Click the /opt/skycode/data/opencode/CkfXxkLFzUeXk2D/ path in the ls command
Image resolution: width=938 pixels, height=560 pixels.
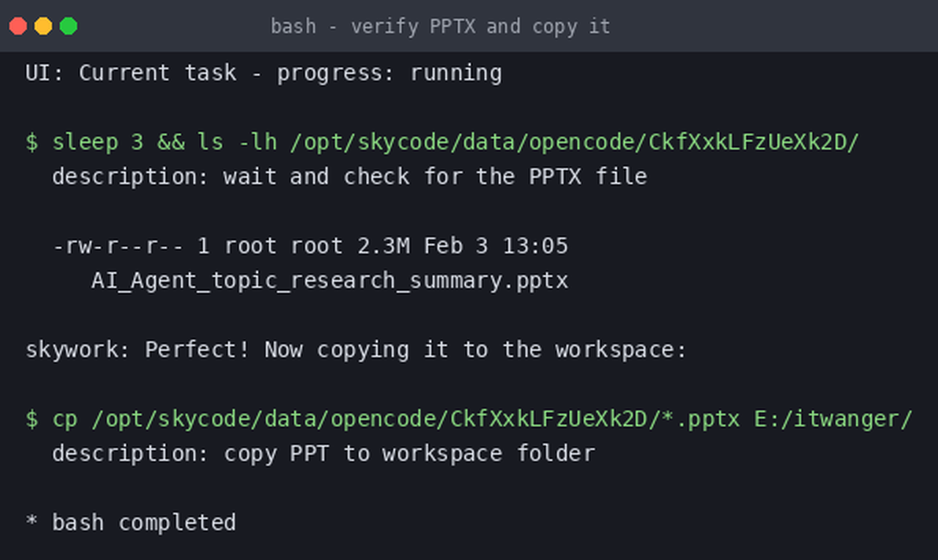(575, 142)
